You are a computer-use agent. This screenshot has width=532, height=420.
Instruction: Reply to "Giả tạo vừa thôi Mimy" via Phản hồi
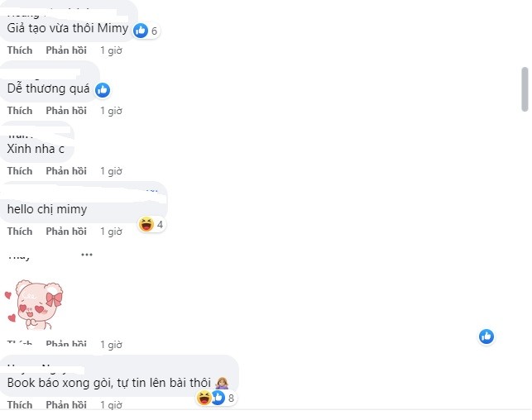(66, 50)
